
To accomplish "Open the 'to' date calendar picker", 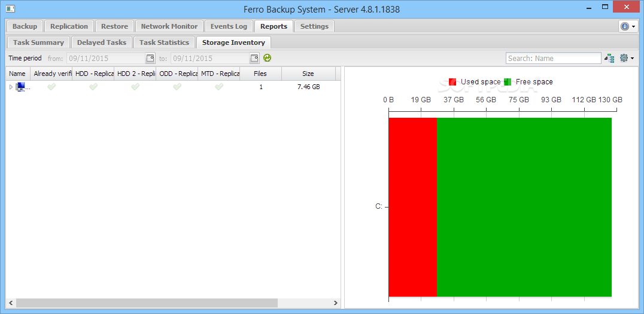I will click(x=254, y=58).
